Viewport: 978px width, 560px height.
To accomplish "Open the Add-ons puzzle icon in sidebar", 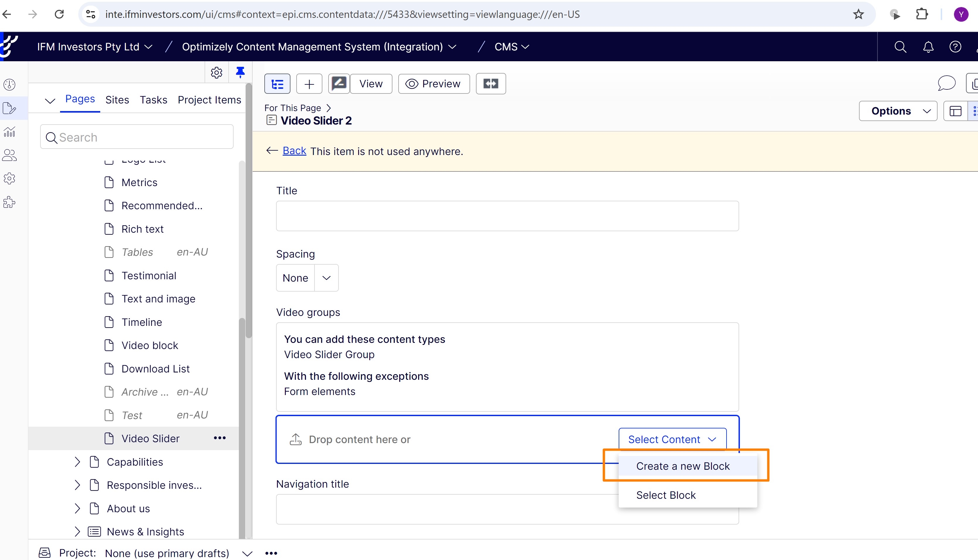I will pos(10,202).
